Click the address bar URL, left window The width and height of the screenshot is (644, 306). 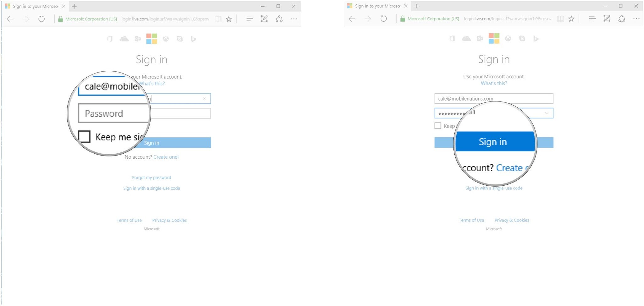coord(165,19)
